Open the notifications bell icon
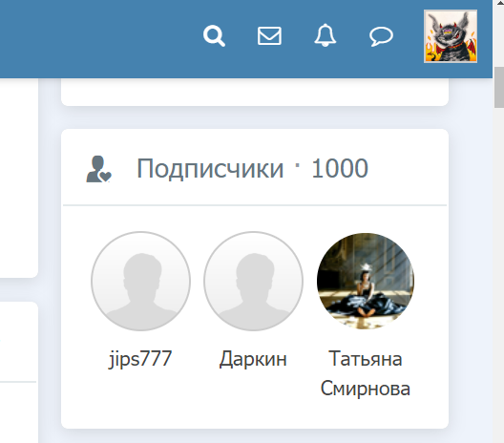This screenshot has width=504, height=443. point(325,35)
